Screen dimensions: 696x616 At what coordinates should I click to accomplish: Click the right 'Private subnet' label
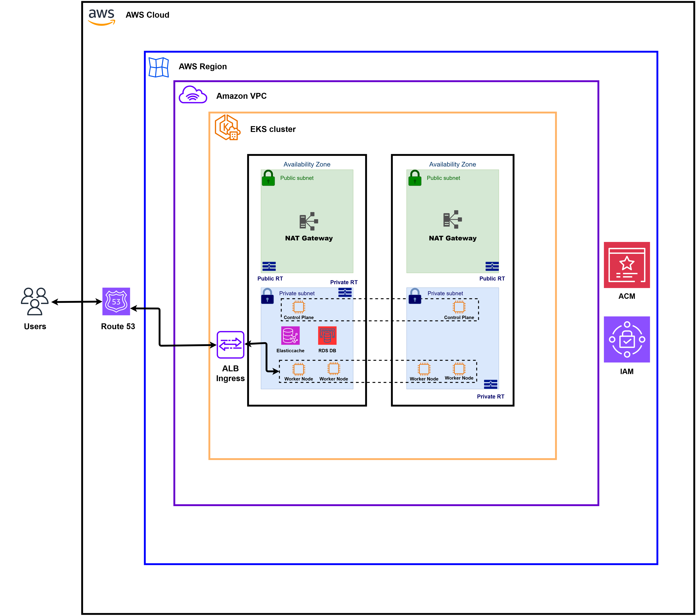click(445, 294)
